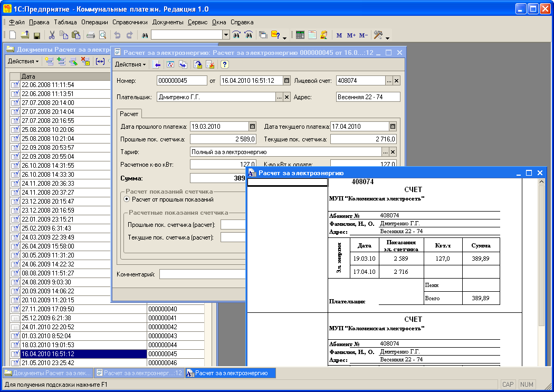Click the Print icon in main toolbar
This screenshot has height=392, width=554.
90,35
